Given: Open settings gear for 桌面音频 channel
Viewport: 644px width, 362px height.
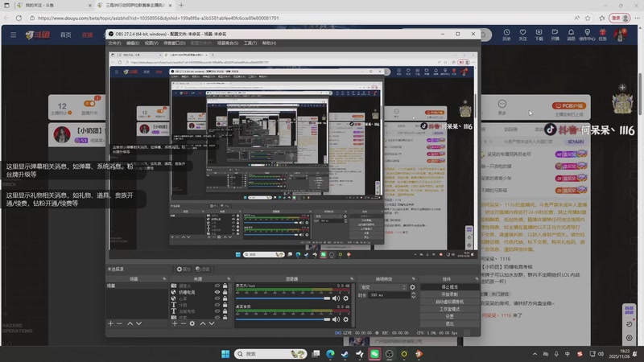Looking at the screenshot, I should (346, 319).
